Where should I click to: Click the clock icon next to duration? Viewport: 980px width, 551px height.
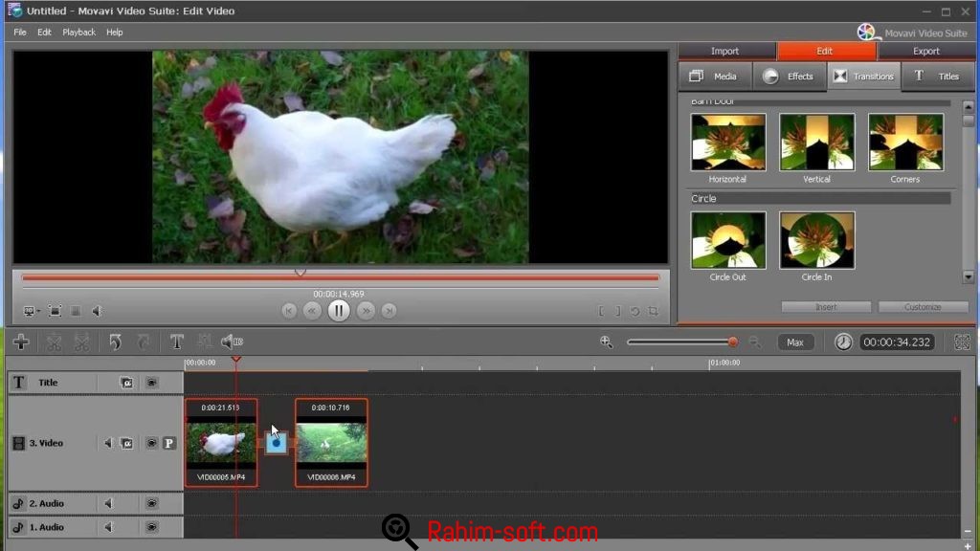pyautogui.click(x=843, y=342)
